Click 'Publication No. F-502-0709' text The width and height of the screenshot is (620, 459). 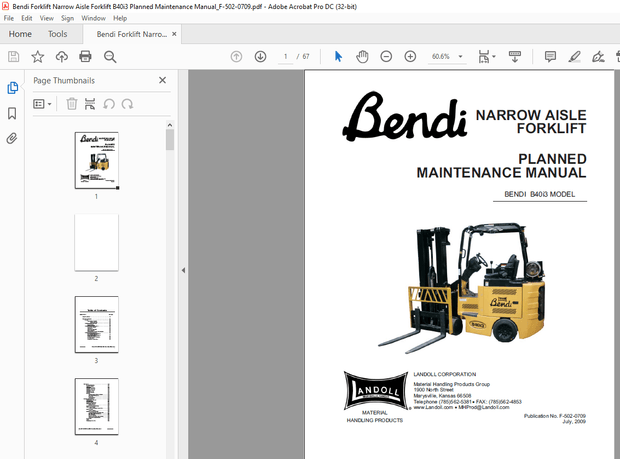(x=555, y=416)
